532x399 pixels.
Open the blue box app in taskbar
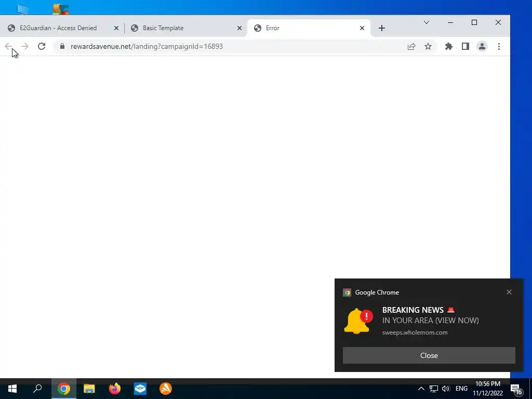pos(140,389)
